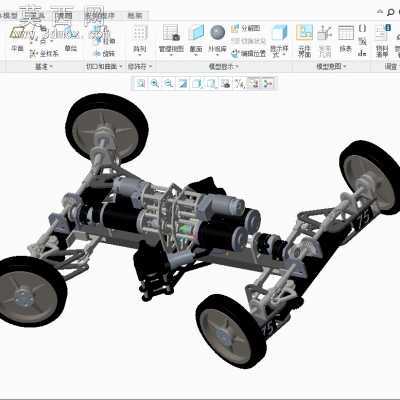Open saved orientations in graphics toolbar
The width and height of the screenshot is (400, 400).
[x=211, y=83]
